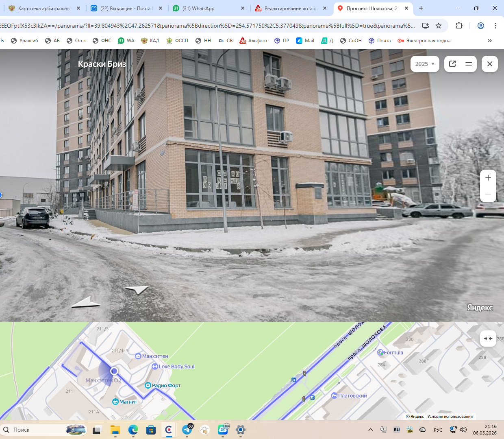Switch to Картотека арбитражных tab
Viewport: 504px width, 439px height.
pyautogui.click(x=45, y=8)
